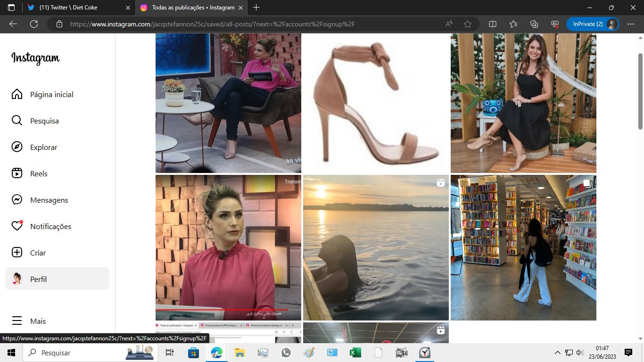644x362 pixels.
Task: Click the Instagram logo in the sidebar
Action: [35, 58]
